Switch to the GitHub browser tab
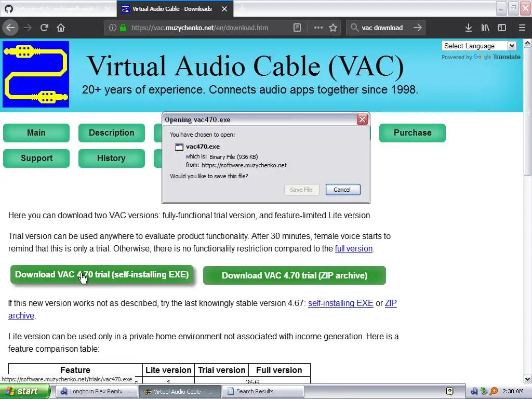Screen dimensions: 532x399 pyautogui.click(x=58, y=9)
